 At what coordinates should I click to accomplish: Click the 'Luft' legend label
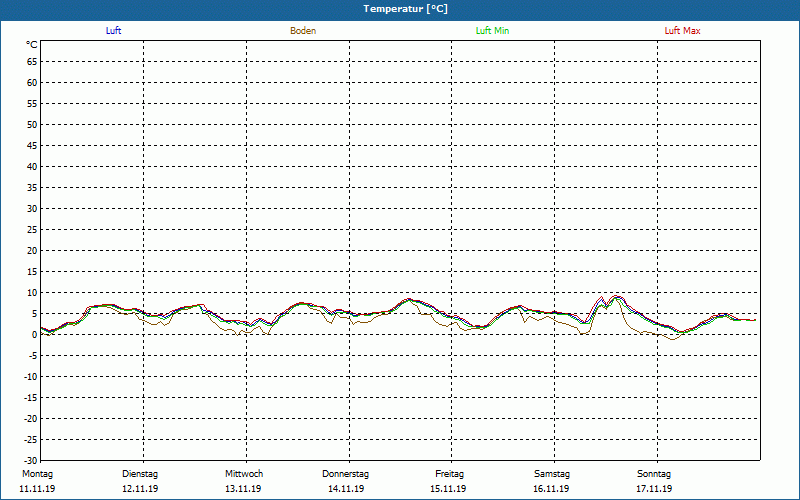pos(113,31)
